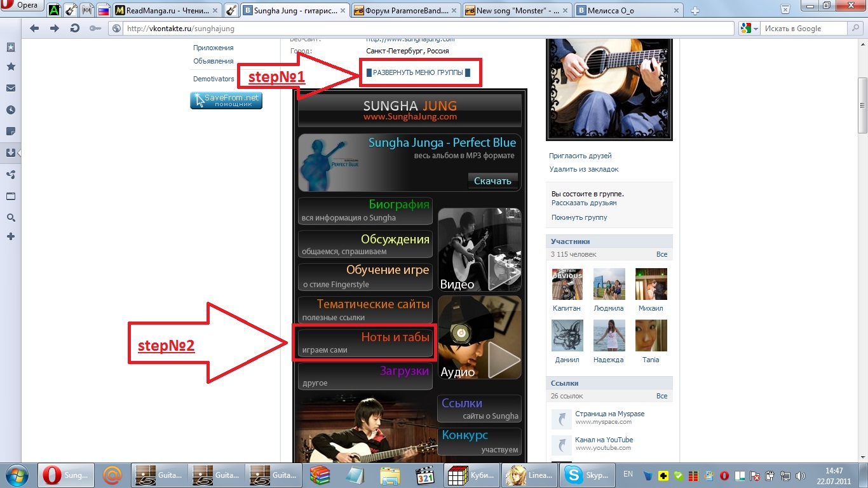Screen dimensions: 868x488
Task: Close the Sungha Jung tab
Action: (342, 10)
